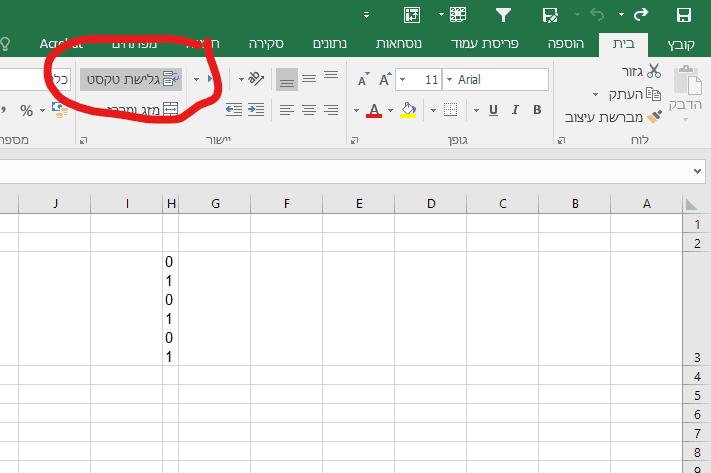Click the Format Painter (מברשת עיצוב) brush
The image size is (711, 473).
654,117
